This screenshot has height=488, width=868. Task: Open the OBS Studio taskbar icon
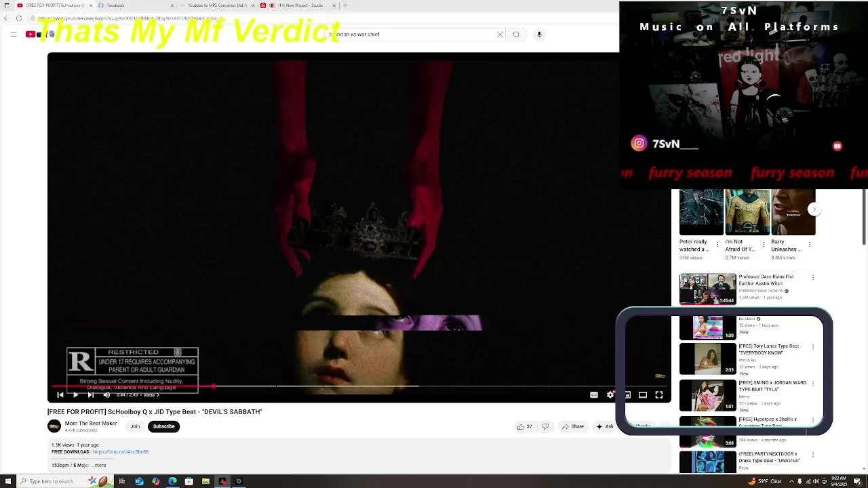239,481
